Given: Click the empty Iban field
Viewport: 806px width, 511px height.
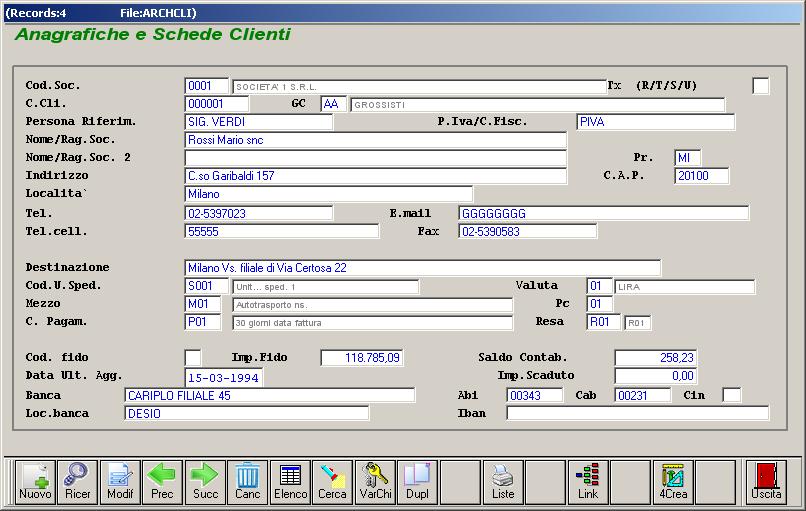Looking at the screenshot, I should [637, 413].
